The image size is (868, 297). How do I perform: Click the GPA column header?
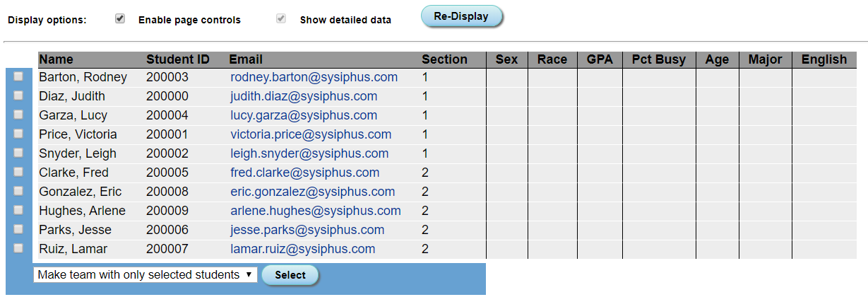600,59
